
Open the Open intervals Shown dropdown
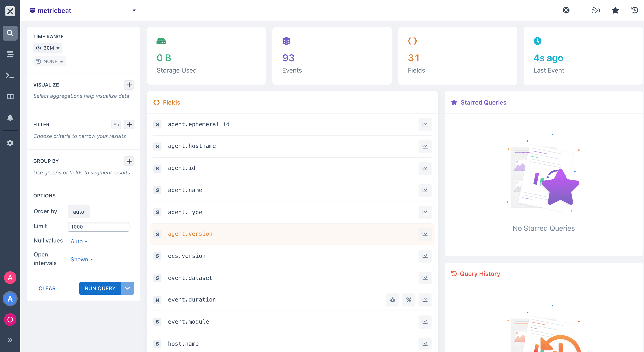pos(82,259)
